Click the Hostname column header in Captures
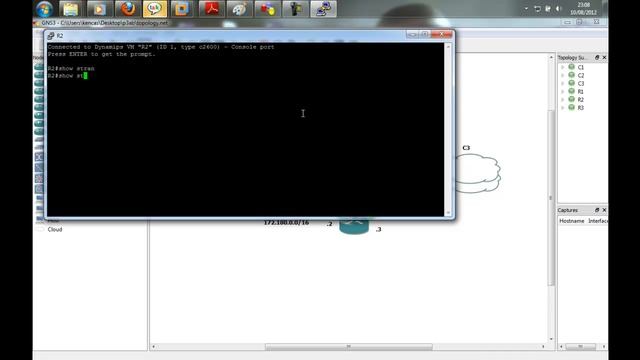This screenshot has height=360, width=640. (571, 221)
